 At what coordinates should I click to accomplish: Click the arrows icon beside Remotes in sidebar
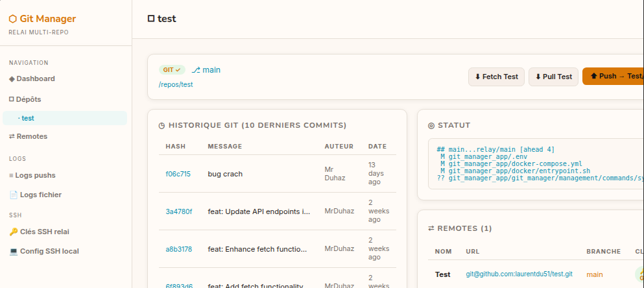[12, 136]
